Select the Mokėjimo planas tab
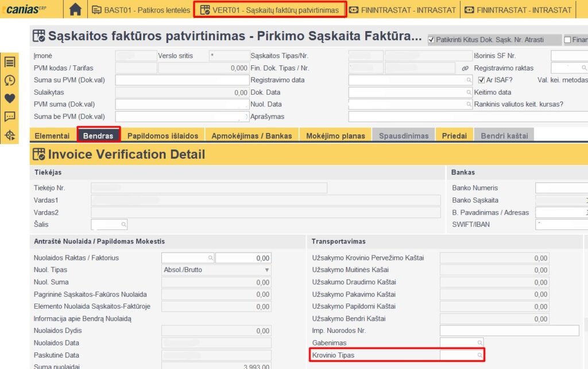Image resolution: width=588 pixels, height=369 pixels. pyautogui.click(x=335, y=136)
